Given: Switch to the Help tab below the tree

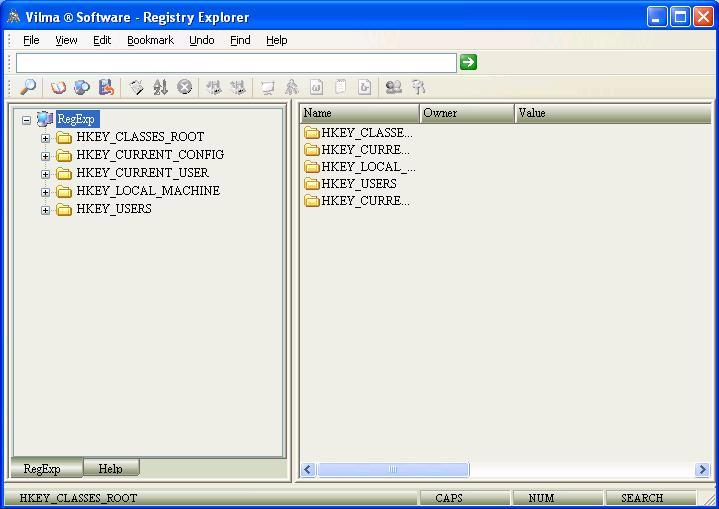Looking at the screenshot, I should pos(111,468).
